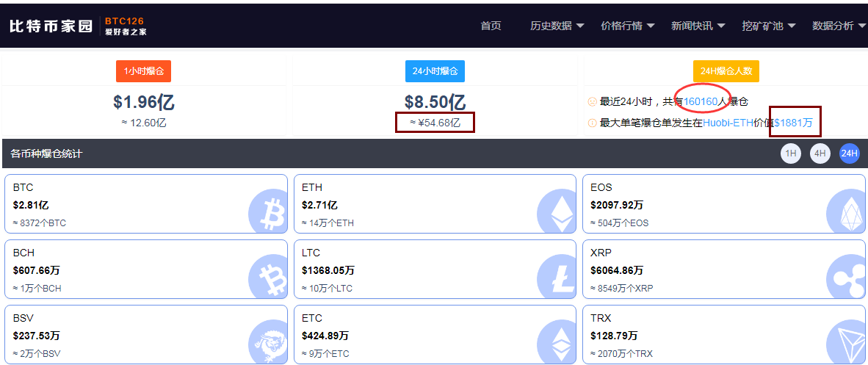Go to 首页 home page
Screen dimensions: 868x365
(491, 26)
